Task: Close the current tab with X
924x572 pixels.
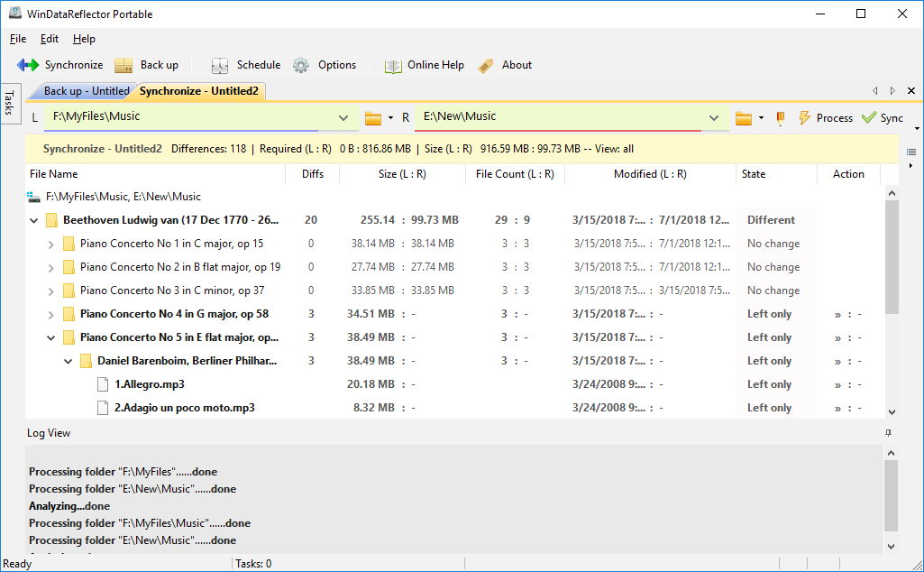Action: click(x=911, y=90)
